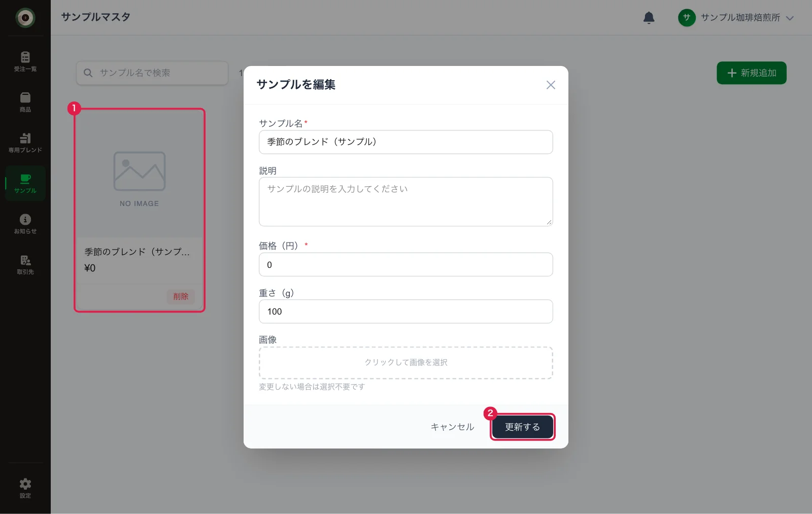Click the 更新する button
812x514 pixels.
523,427
